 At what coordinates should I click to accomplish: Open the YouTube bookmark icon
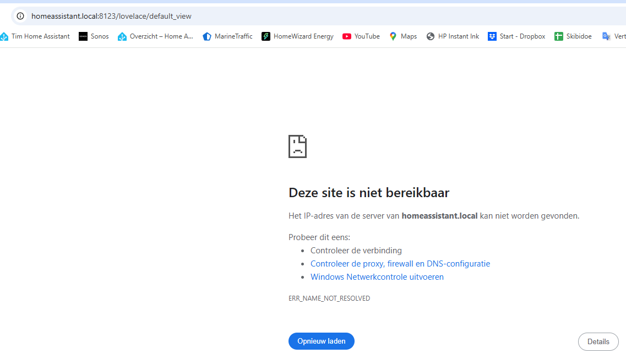pos(346,36)
